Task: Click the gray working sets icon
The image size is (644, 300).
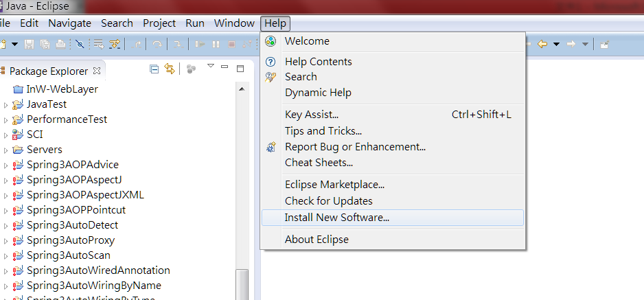Action: point(191,69)
